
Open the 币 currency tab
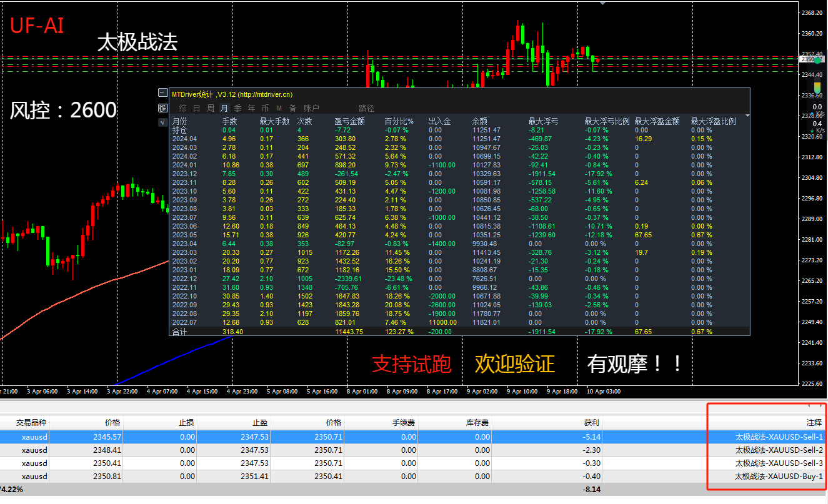265,108
